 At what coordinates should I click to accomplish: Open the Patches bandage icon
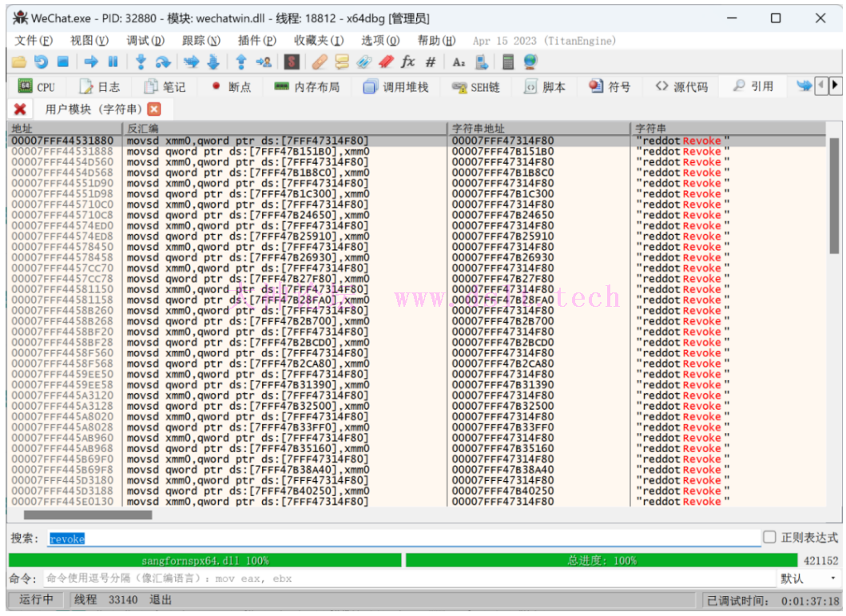[320, 62]
